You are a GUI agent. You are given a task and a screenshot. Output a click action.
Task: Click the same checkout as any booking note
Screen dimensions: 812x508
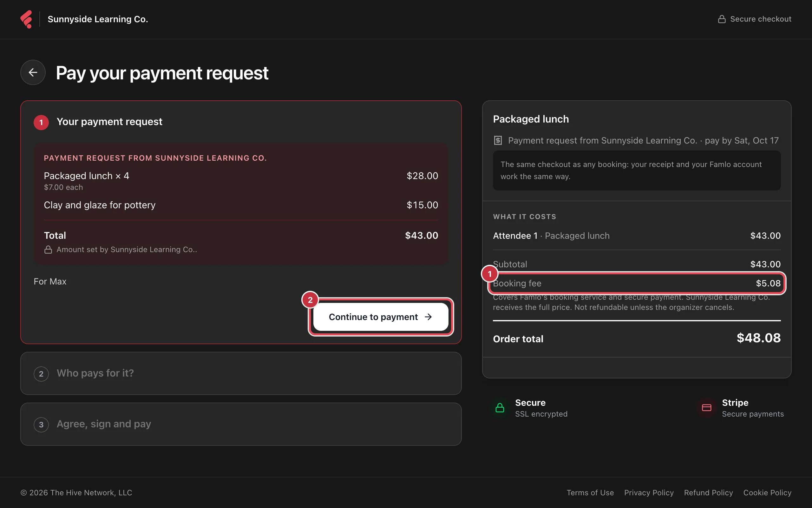coord(637,170)
